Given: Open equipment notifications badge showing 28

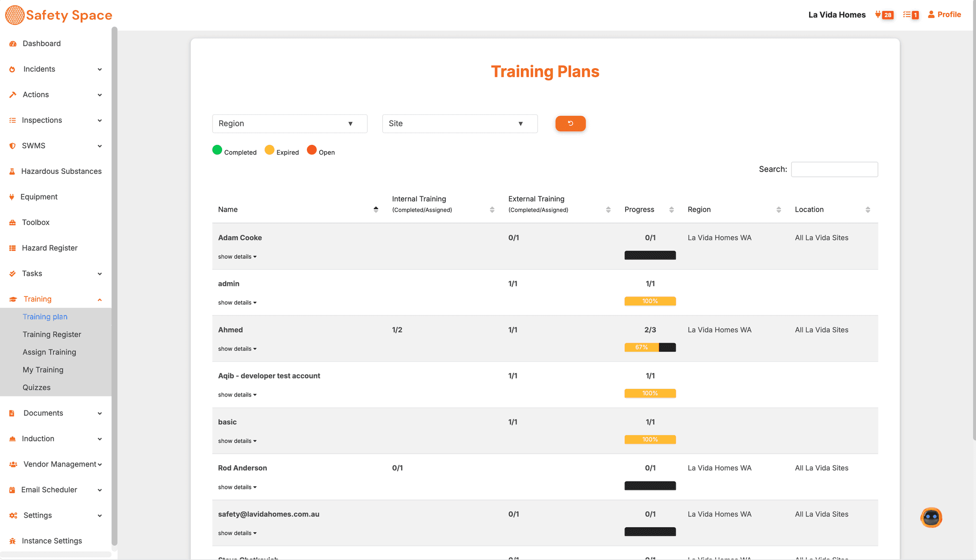Looking at the screenshot, I should point(884,15).
